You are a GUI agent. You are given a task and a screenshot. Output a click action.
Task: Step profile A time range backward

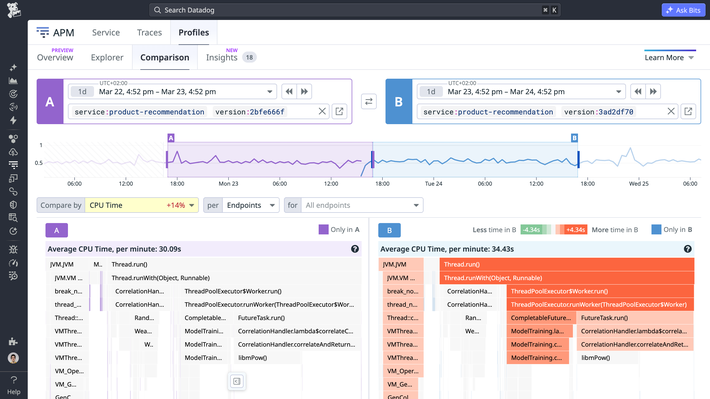(289, 91)
